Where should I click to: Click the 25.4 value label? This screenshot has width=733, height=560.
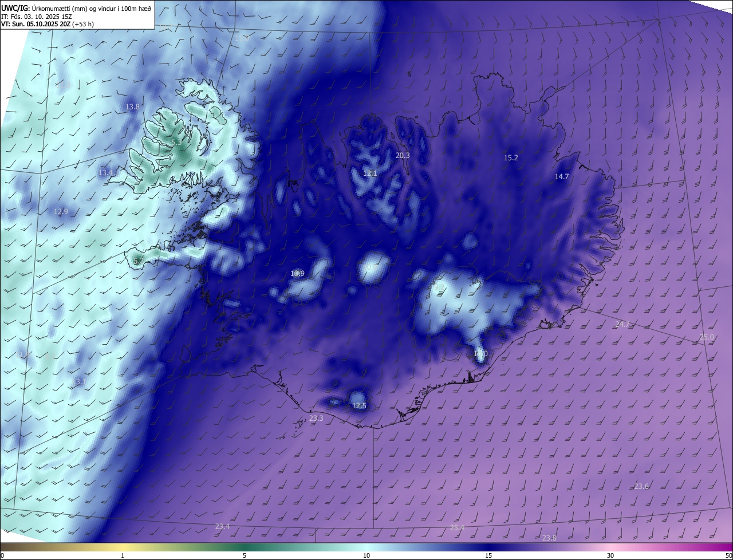click(457, 527)
